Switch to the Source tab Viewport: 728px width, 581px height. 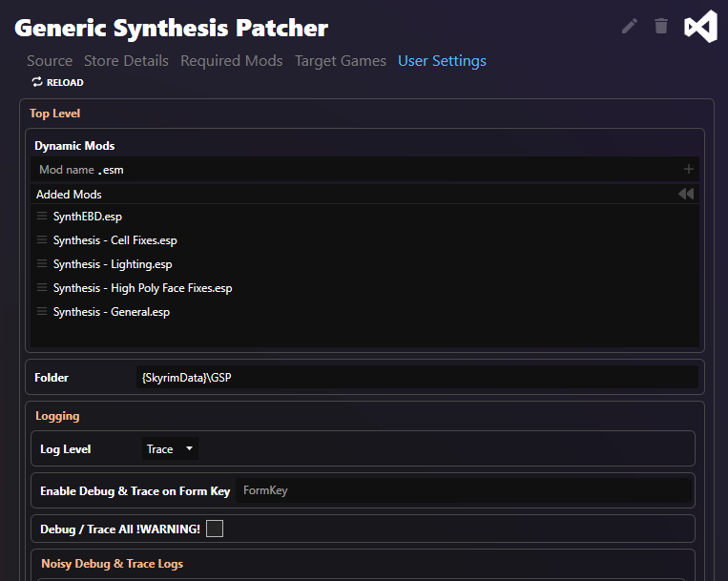coord(50,61)
